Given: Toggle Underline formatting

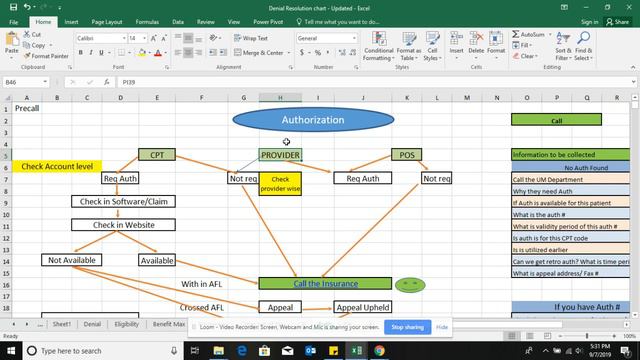Looking at the screenshot, I should coord(101,53).
